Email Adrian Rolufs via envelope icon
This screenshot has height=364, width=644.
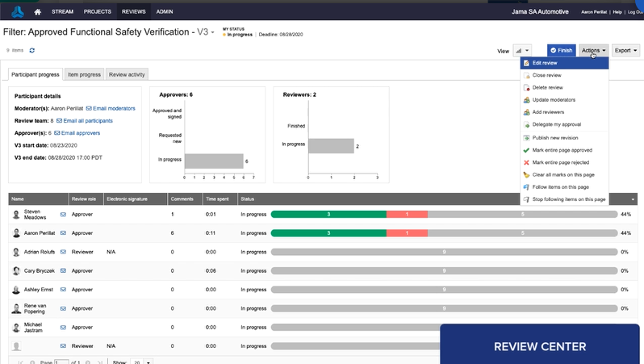pos(63,252)
